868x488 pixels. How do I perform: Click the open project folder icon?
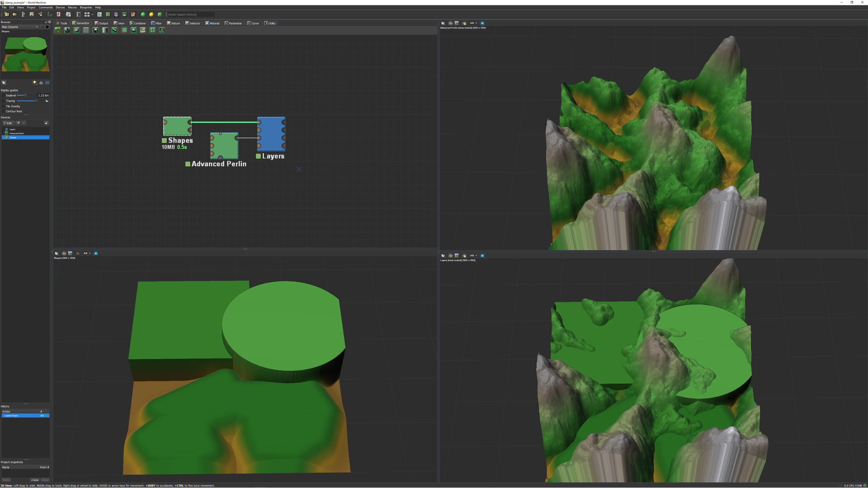click(x=14, y=14)
